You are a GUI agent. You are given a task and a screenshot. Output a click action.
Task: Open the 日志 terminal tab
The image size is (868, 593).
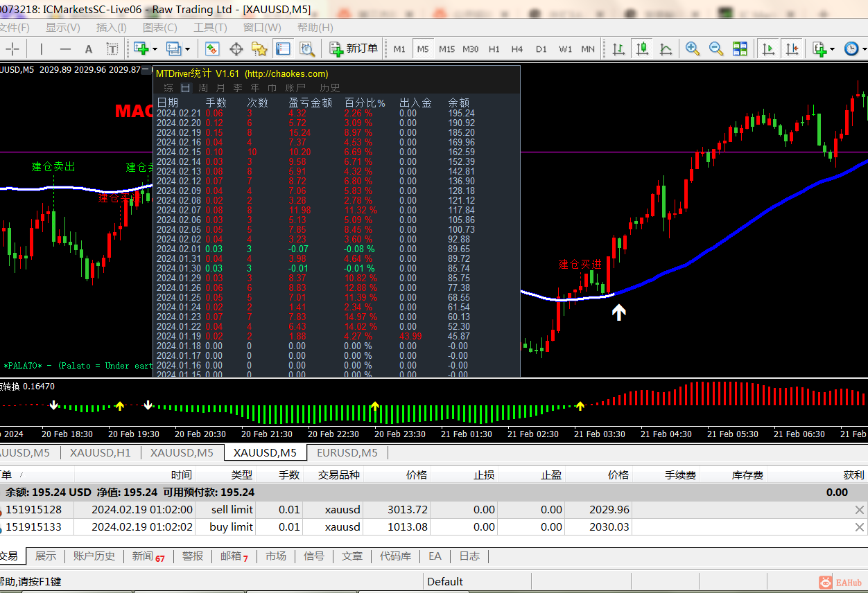point(469,556)
